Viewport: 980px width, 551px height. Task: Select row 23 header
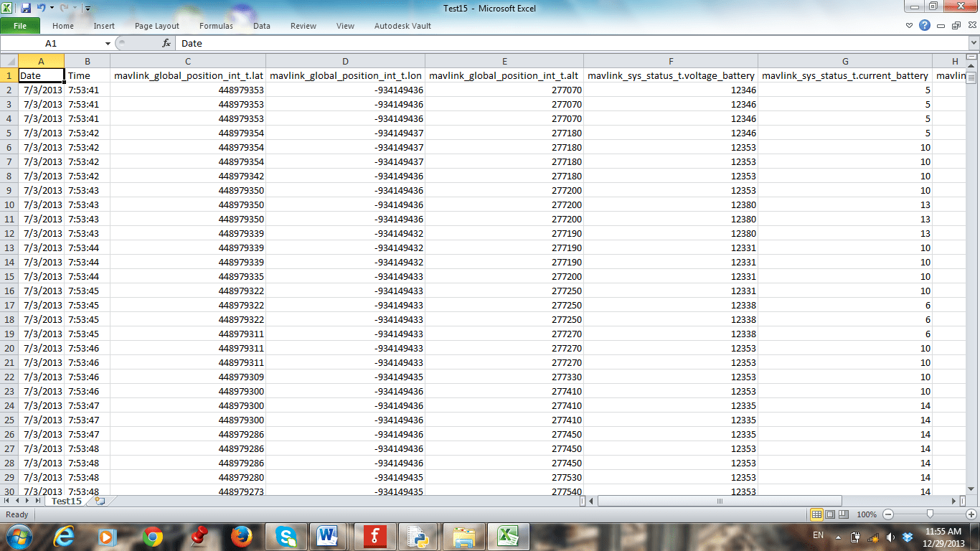tap(9, 391)
